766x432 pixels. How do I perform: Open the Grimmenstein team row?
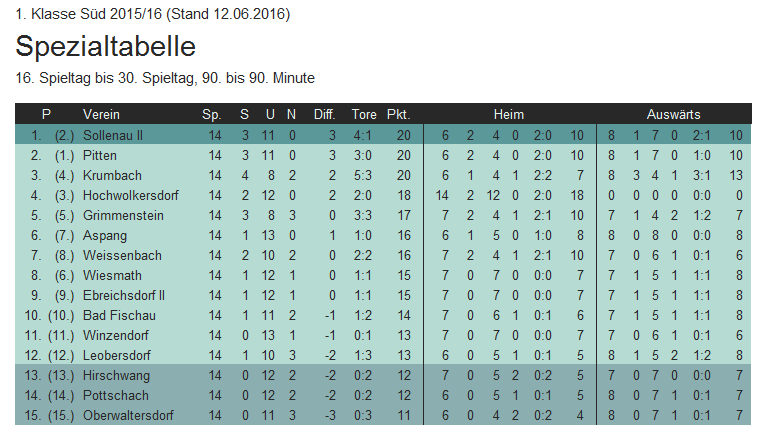(119, 215)
